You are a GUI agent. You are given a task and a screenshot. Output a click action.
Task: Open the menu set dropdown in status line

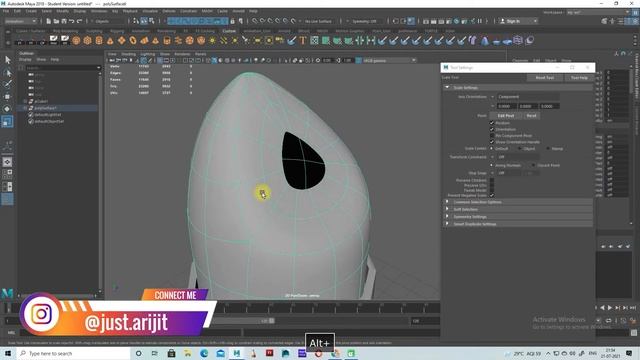pos(20,21)
